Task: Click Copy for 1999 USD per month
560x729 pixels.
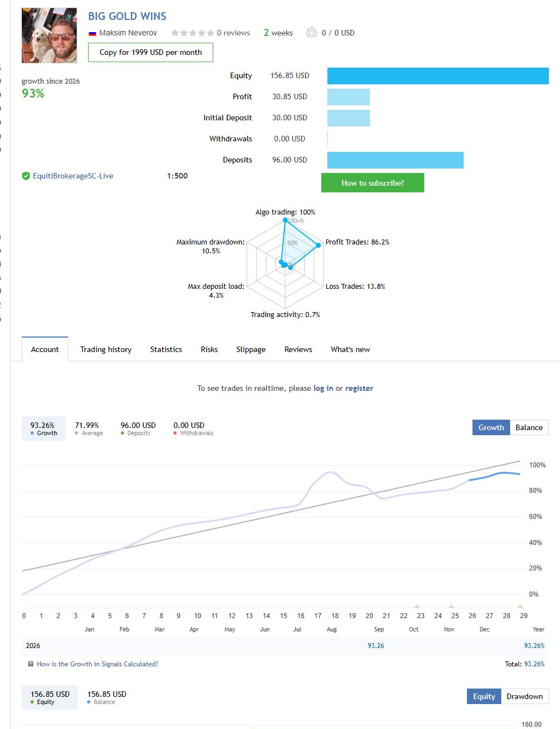Action: point(151,52)
